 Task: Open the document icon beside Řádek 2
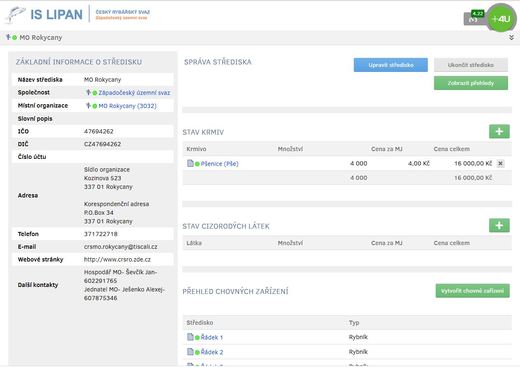(x=190, y=352)
